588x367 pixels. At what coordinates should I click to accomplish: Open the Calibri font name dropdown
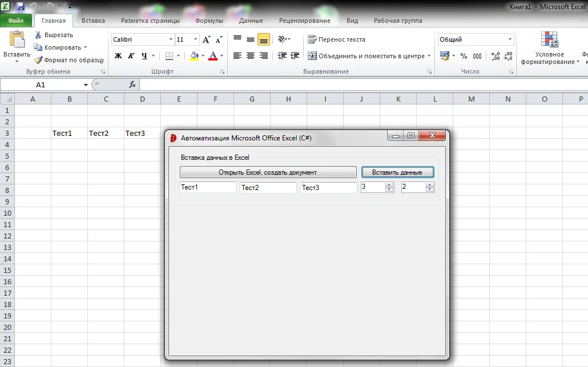pos(171,39)
